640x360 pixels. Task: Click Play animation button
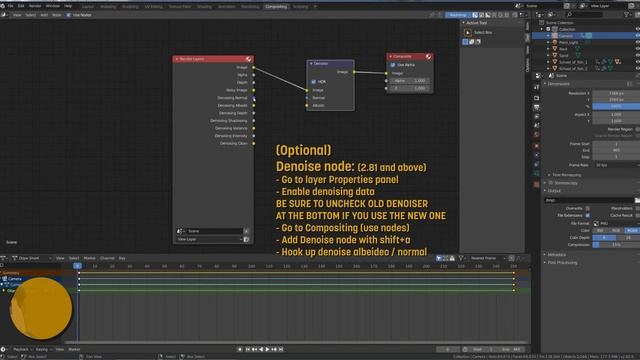[x=267, y=349]
